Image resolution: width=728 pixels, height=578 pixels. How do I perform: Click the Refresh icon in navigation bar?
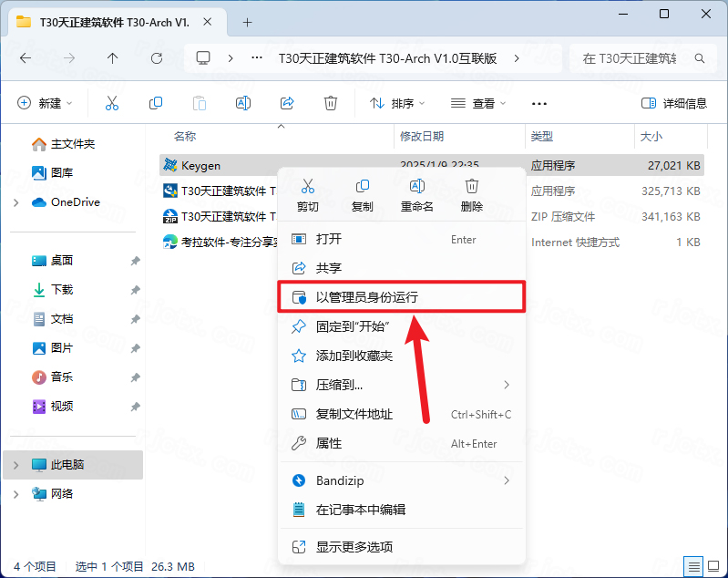point(157,57)
